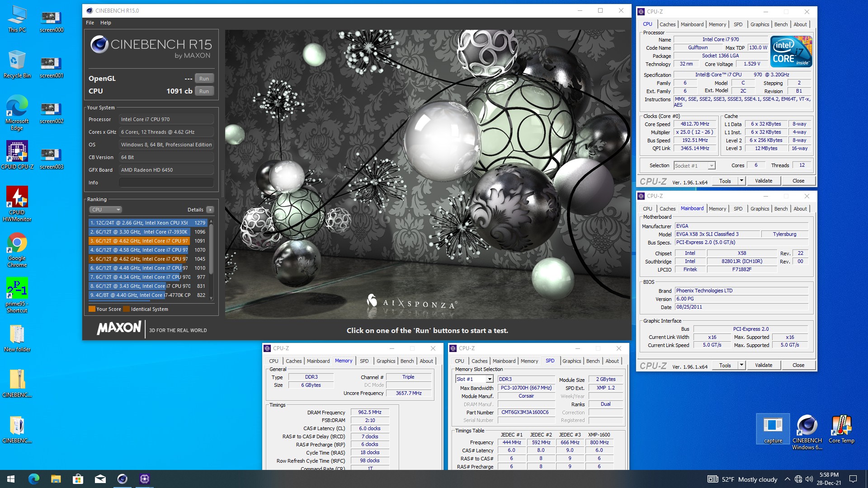The height and width of the screenshot is (488, 868).
Task: Open Microsoft Store taskbar icon
Action: coord(78,479)
